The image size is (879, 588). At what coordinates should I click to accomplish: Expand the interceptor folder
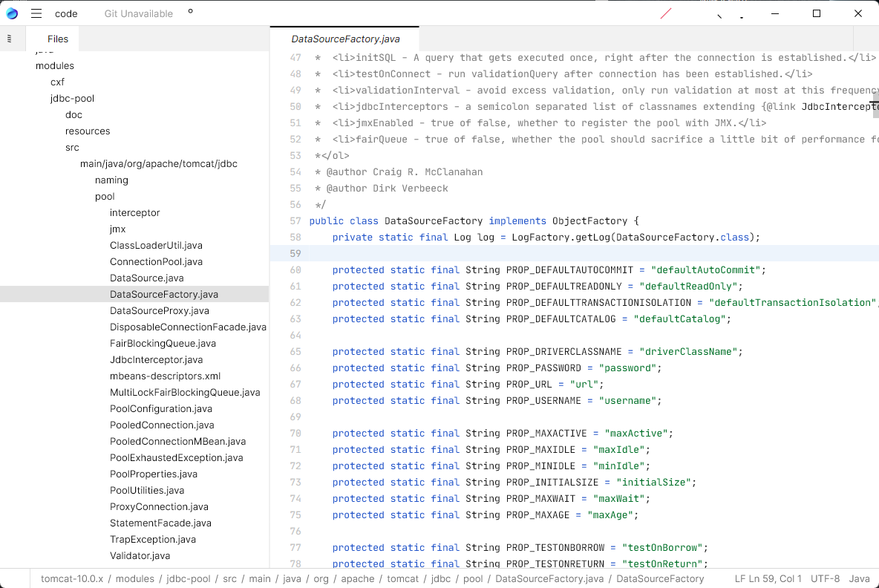[134, 212]
